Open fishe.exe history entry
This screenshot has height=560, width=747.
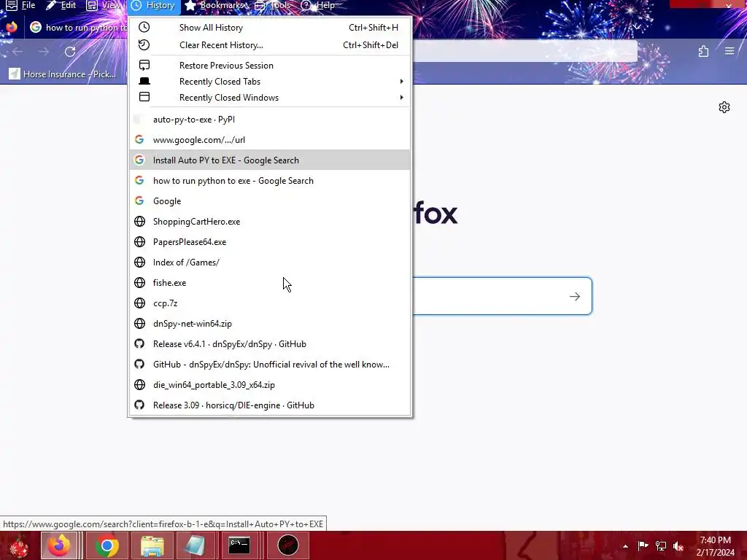pyautogui.click(x=270, y=283)
